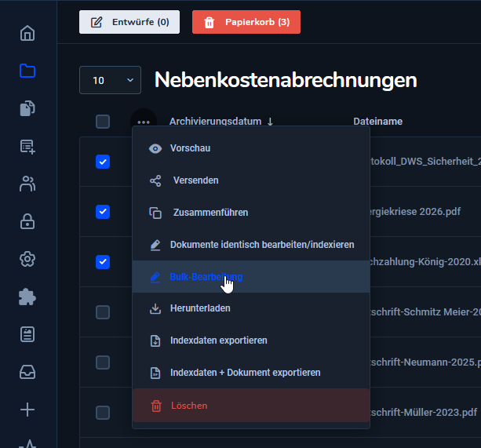The width and height of the screenshot is (481, 448).
Task: Sort by Archivierungsdatum column header
Action: point(215,122)
